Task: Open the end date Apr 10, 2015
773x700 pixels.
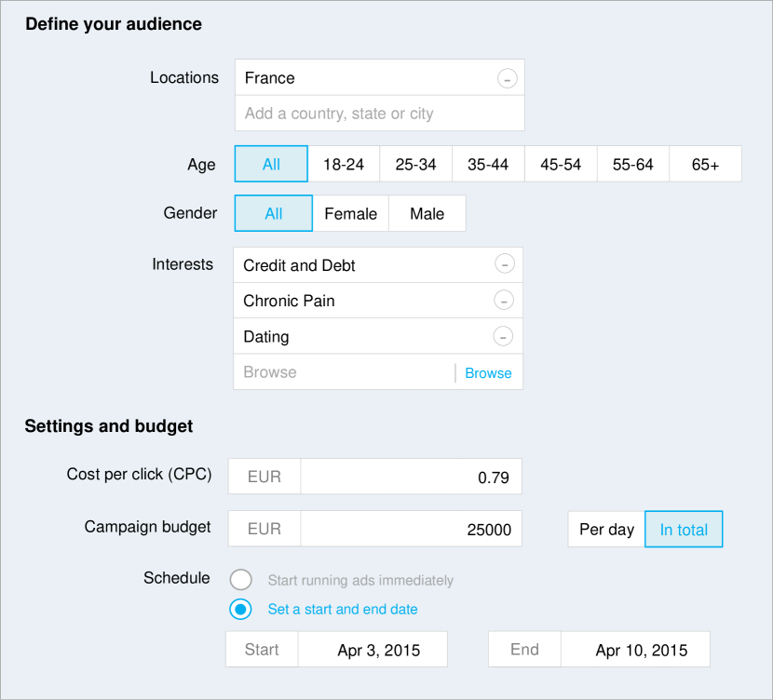Action: pos(635,649)
